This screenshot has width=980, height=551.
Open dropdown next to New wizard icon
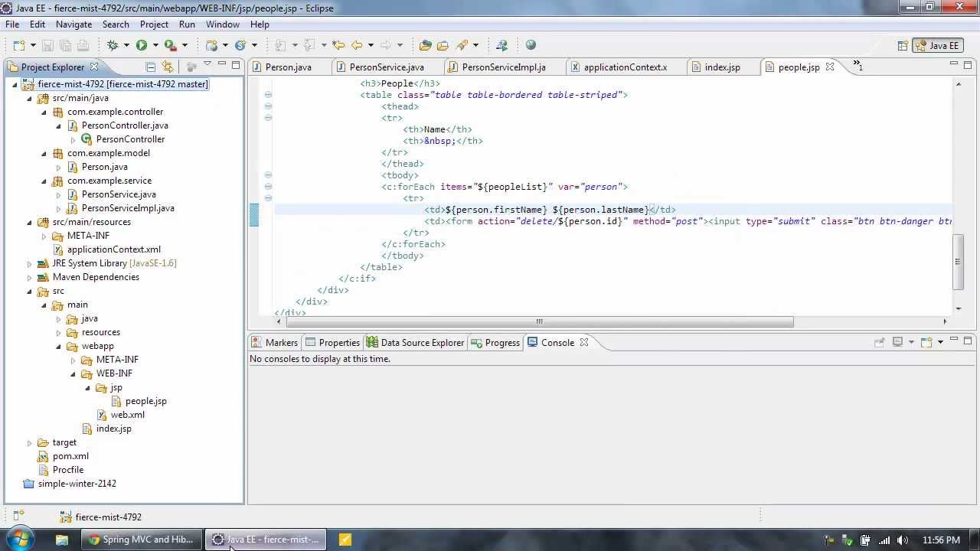[x=32, y=45]
